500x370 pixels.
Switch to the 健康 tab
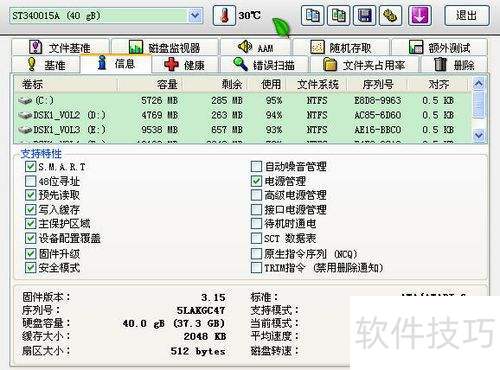pos(185,64)
